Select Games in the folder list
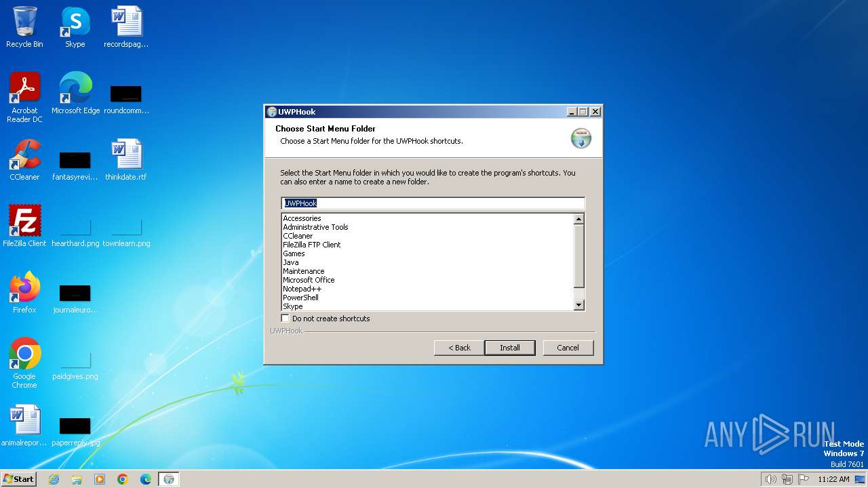Viewport: 868px width, 488px height. coord(294,253)
